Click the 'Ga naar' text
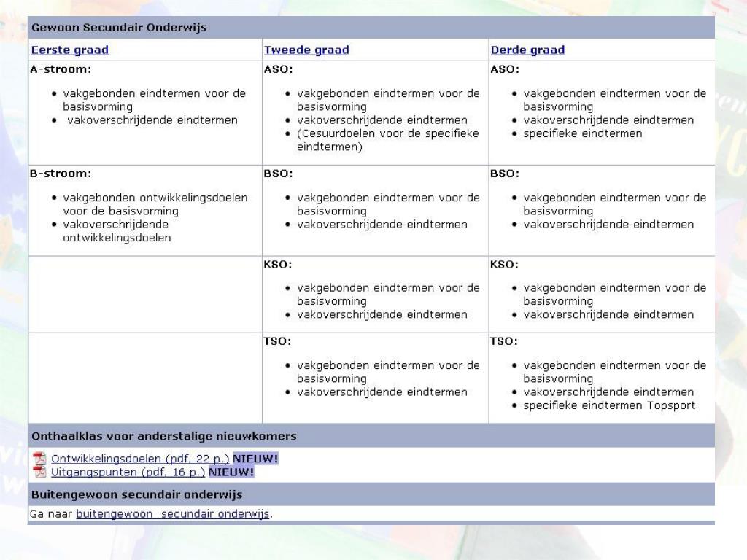This screenshot has height=560, width=747. pyautogui.click(x=51, y=514)
